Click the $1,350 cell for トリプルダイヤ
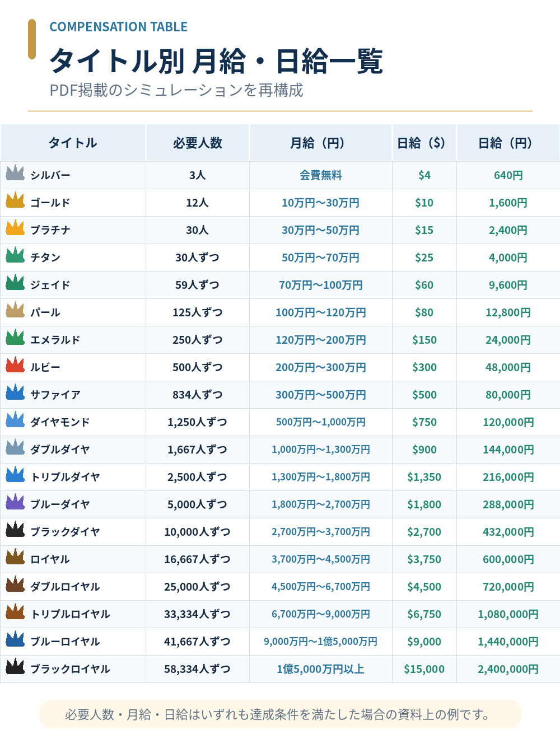Image resolution: width=560 pixels, height=739 pixels. (x=424, y=477)
